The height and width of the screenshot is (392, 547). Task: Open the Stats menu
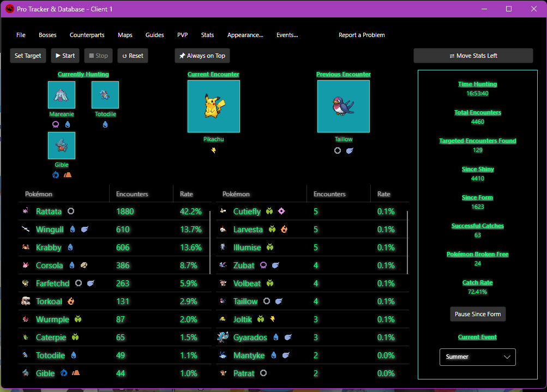207,35
